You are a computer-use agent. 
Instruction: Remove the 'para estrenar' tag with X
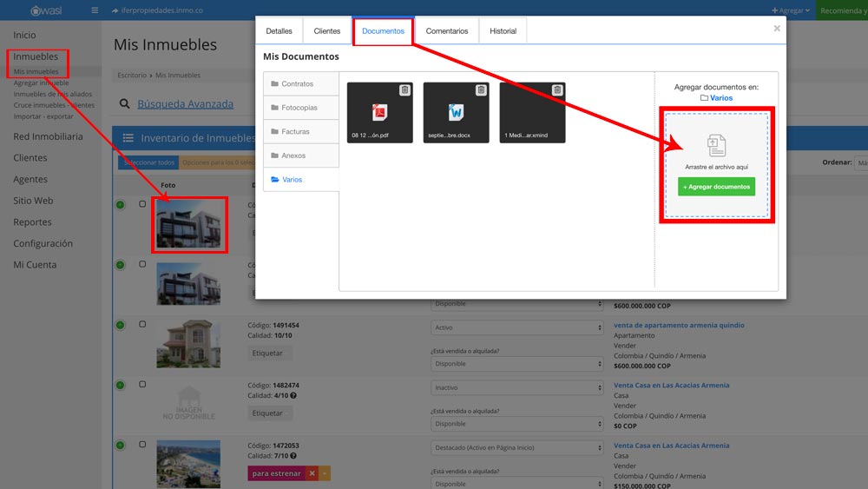[x=312, y=473]
